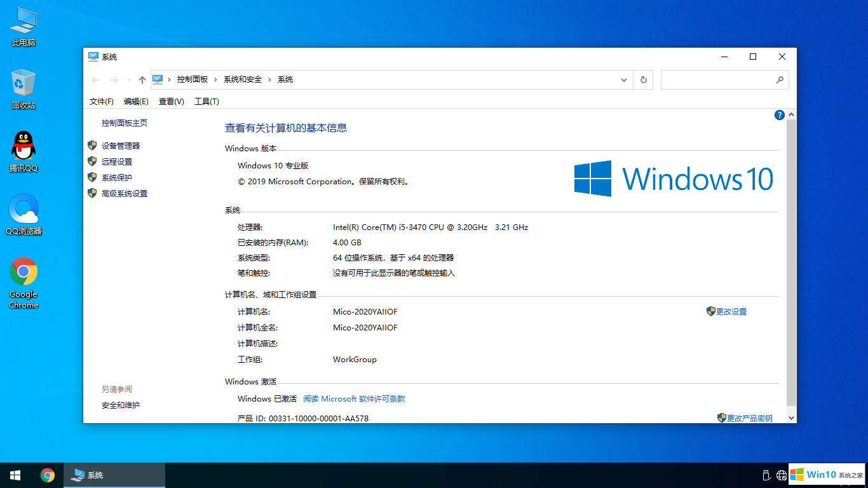868x488 pixels.
Task: Open the 工具(T) menu
Action: click(207, 102)
